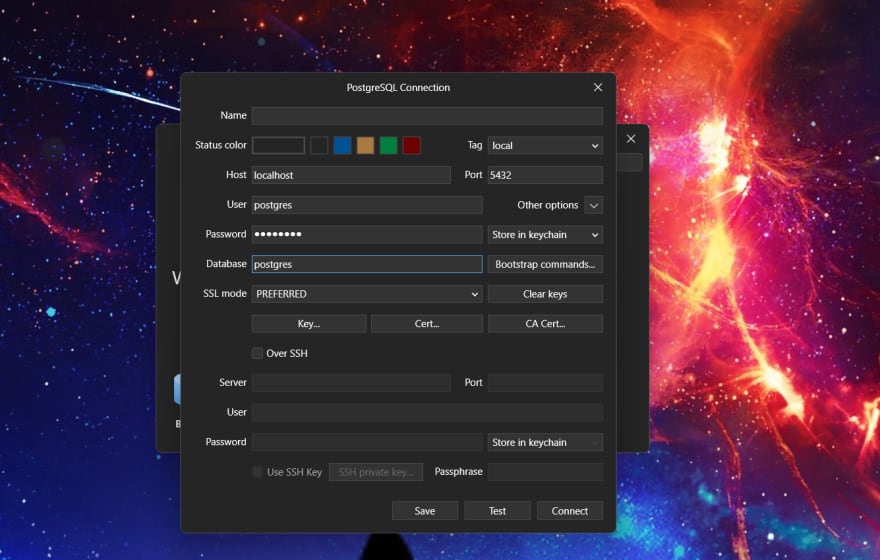The image size is (880, 560).
Task: Click the Passphrase input field
Action: coord(545,472)
